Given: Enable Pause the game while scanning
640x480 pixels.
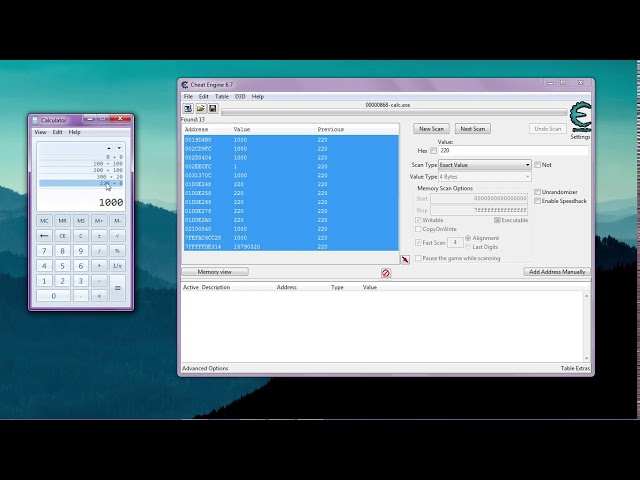Looking at the screenshot, I should tap(418, 258).
